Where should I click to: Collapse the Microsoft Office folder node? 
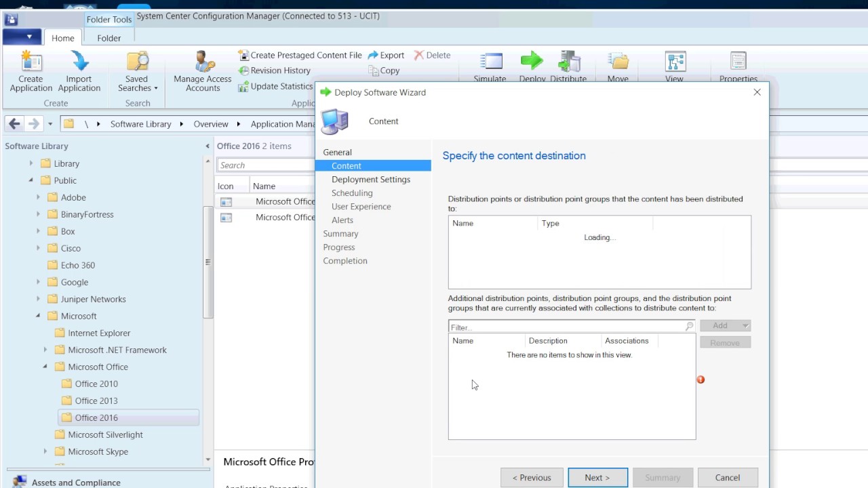pyautogui.click(x=45, y=367)
